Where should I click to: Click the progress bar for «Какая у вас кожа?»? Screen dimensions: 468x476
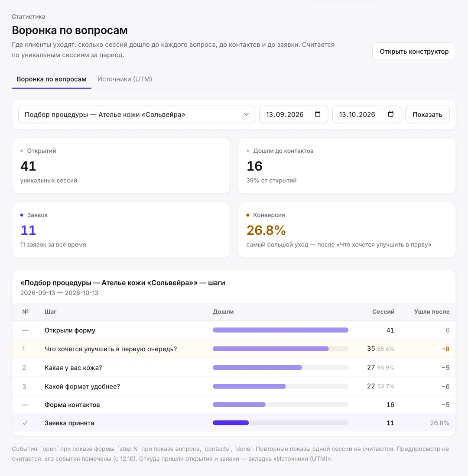click(280, 368)
